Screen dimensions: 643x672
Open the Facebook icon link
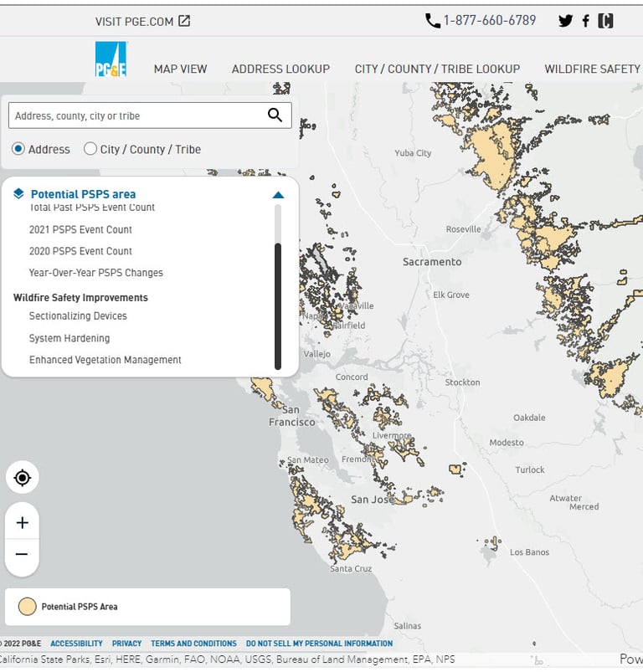(585, 21)
